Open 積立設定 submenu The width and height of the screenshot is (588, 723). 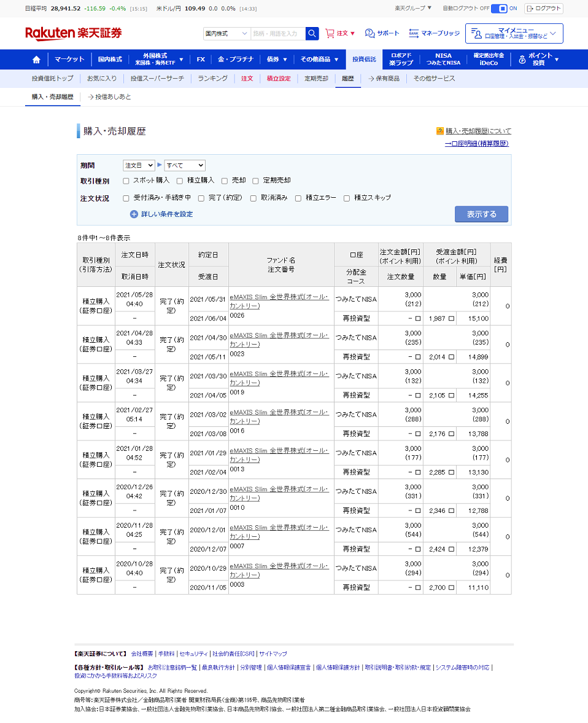click(279, 79)
